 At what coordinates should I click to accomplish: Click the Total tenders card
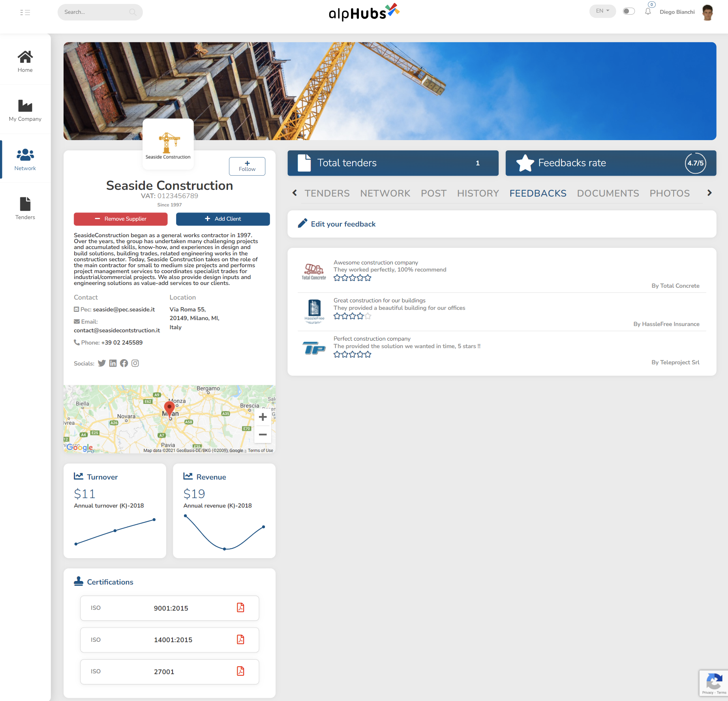pos(393,163)
